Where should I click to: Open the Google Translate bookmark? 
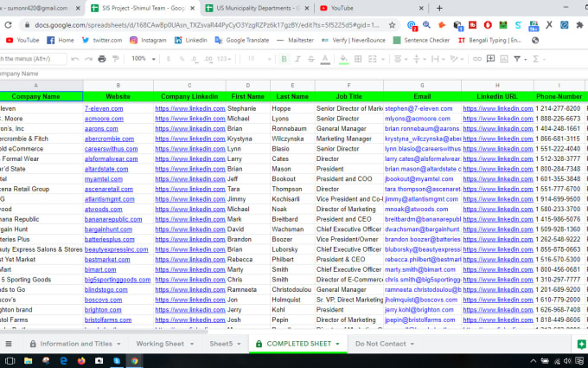242,40
